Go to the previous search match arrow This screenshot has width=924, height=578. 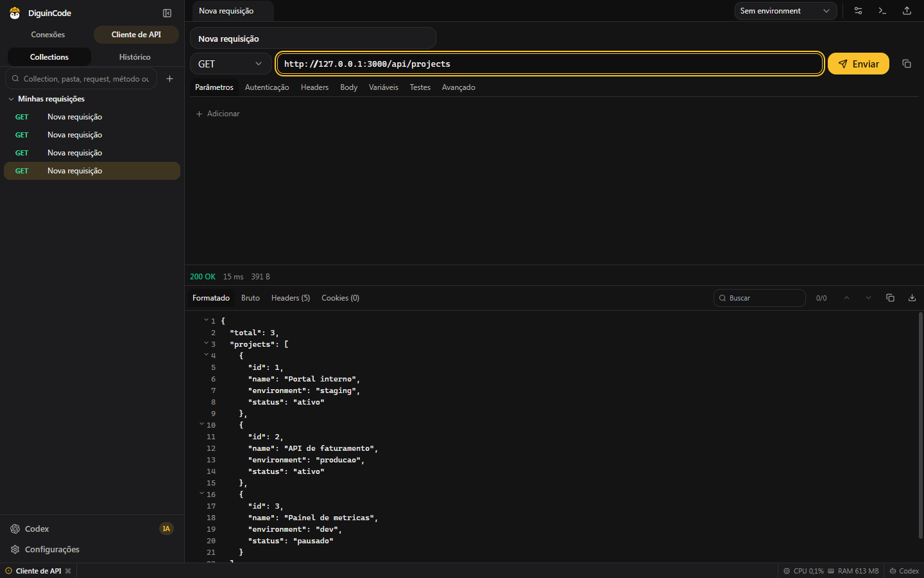click(846, 298)
